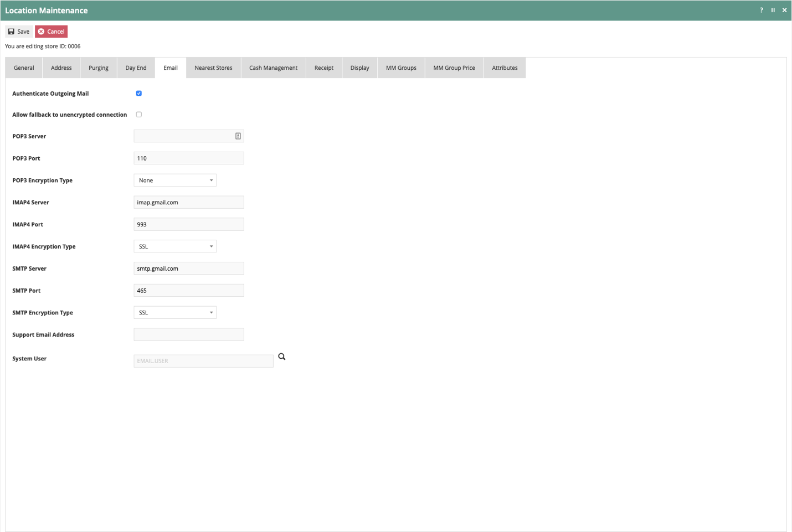Open the Cash Management tab
This screenshot has width=792, height=532.
point(274,68)
